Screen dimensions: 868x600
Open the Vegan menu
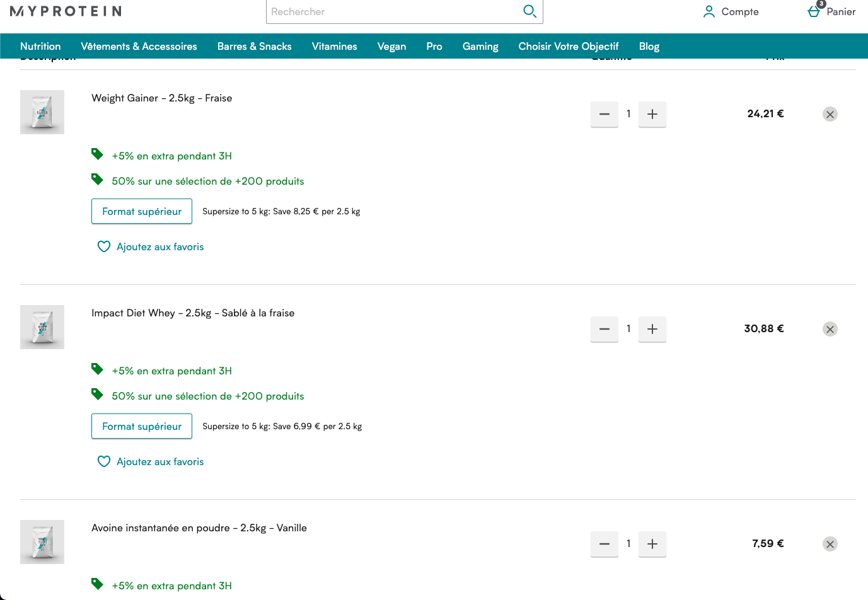[391, 47]
